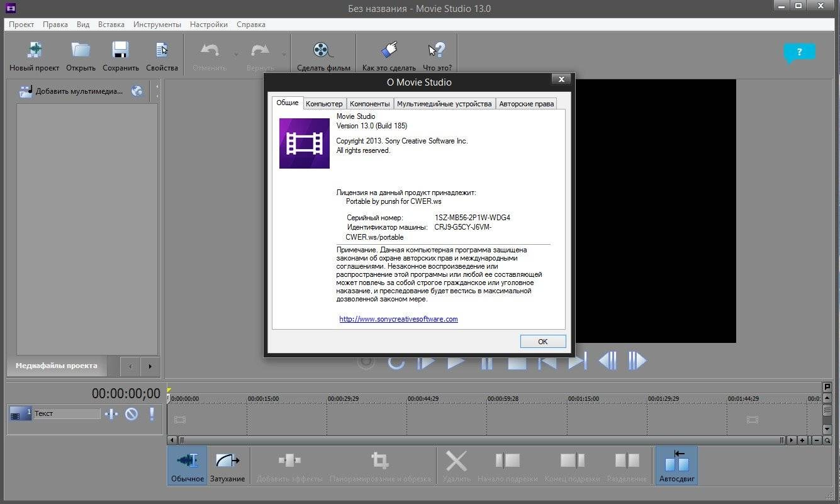Activate Что это? help pointer
Image resolution: width=840 pixels, height=504 pixels.
click(x=437, y=56)
